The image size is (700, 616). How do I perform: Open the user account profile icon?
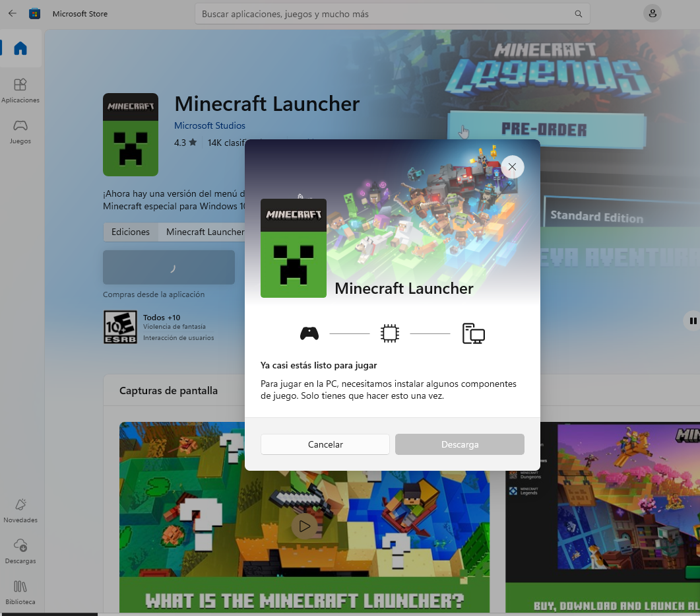coord(652,13)
